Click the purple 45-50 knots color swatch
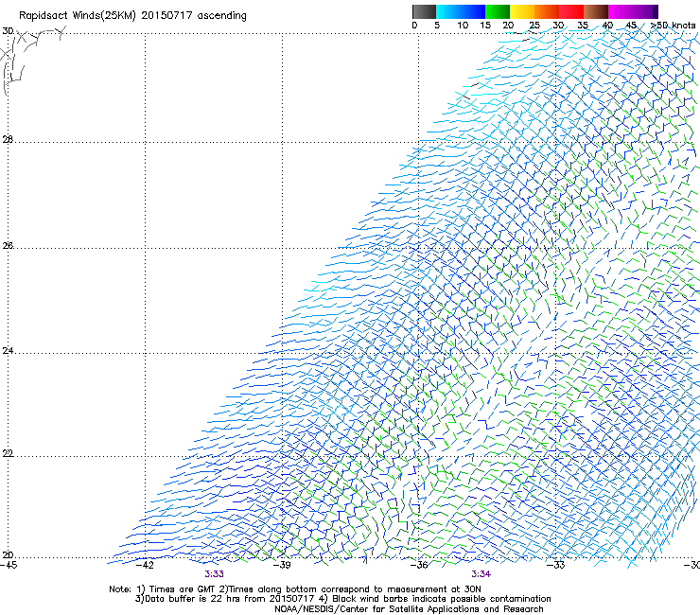 645,11
